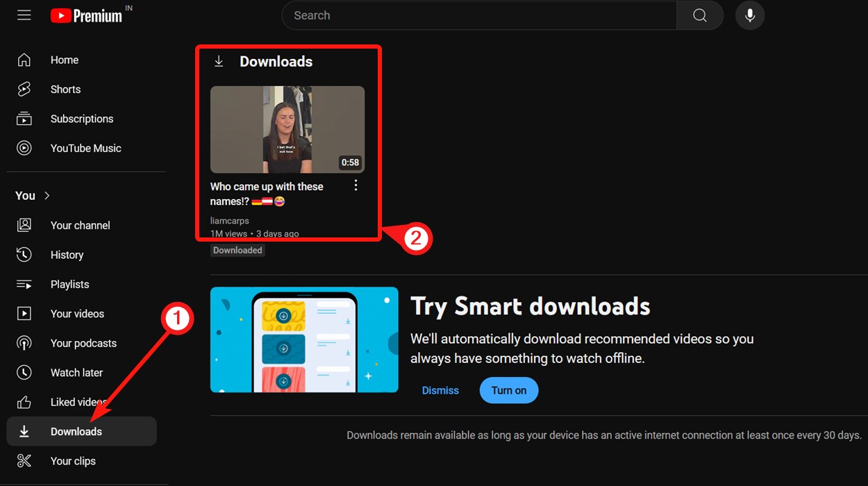Go to Liked videos
868x486 pixels.
pos(78,401)
